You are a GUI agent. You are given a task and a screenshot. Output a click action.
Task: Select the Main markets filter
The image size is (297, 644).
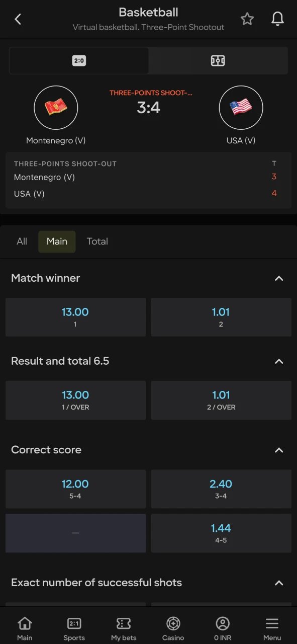(x=56, y=242)
